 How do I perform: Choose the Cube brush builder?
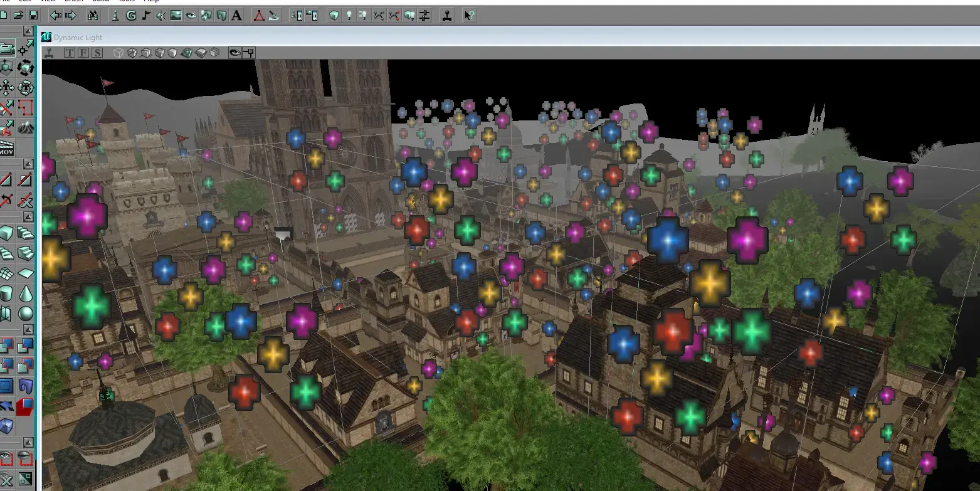6,233
